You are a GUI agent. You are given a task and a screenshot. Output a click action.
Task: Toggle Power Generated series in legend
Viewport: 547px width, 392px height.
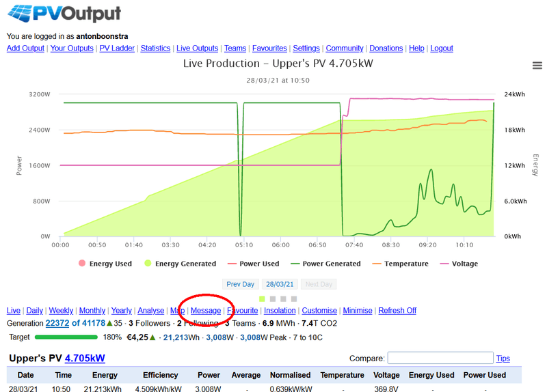[x=326, y=264]
